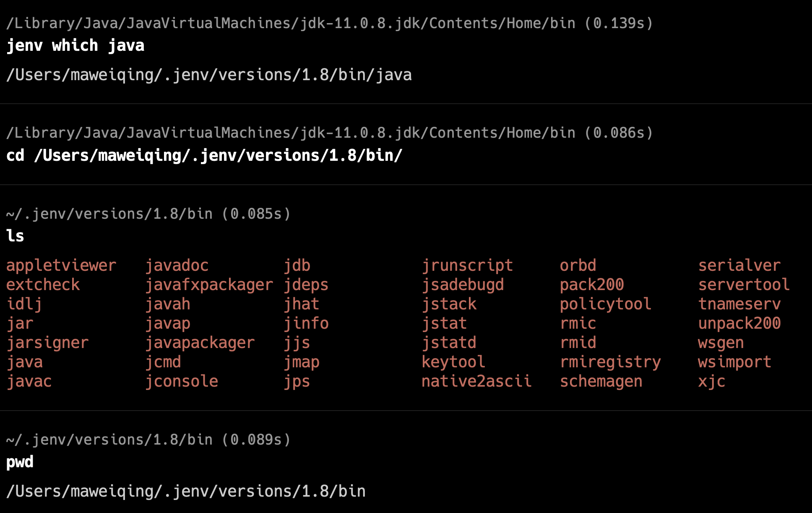Click the jenv java path output line

209,75
